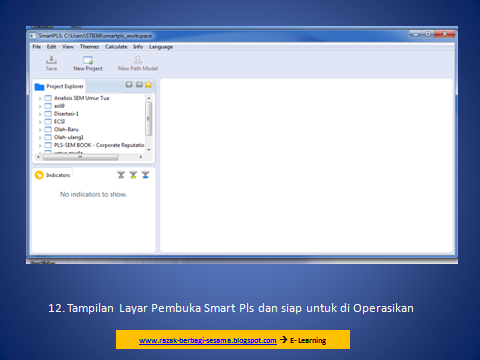Expand the Disertasi-1 project node
This screenshot has width=480, height=360.
(x=40, y=114)
